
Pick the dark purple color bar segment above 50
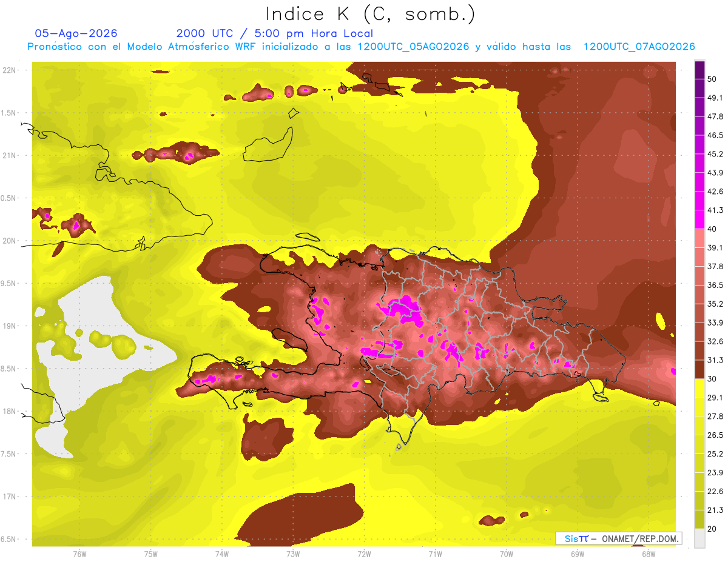click(699, 70)
